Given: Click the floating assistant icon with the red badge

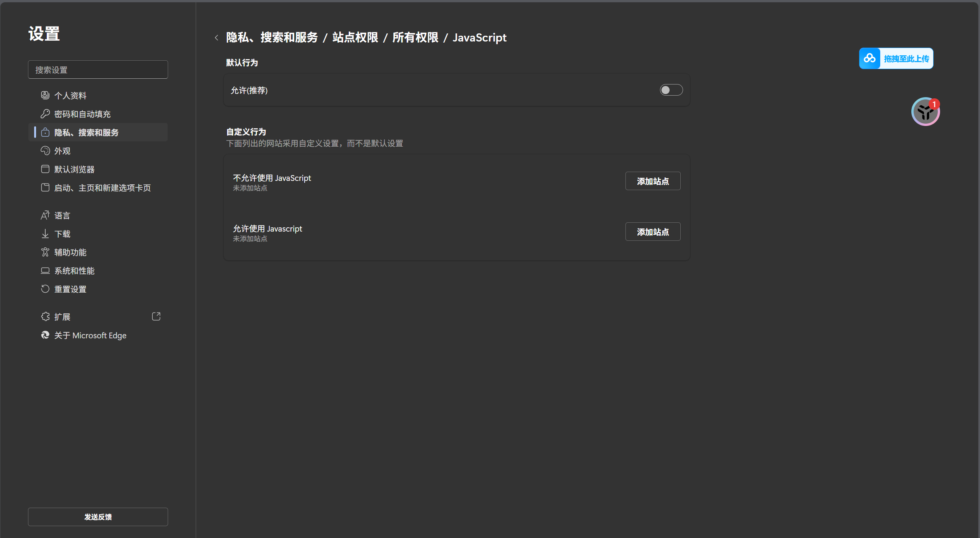Looking at the screenshot, I should (x=925, y=112).
